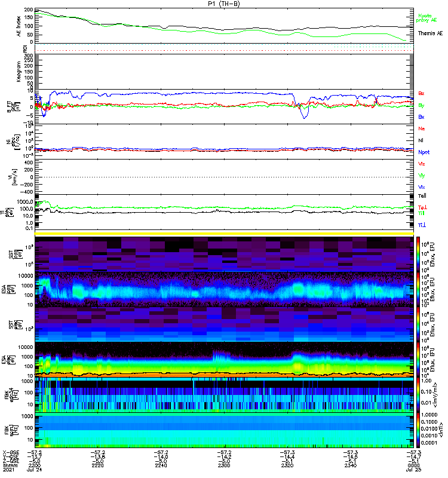Click the ESA electron spectrogram panel
Screen dimensions: 448x478
(x=224, y=360)
